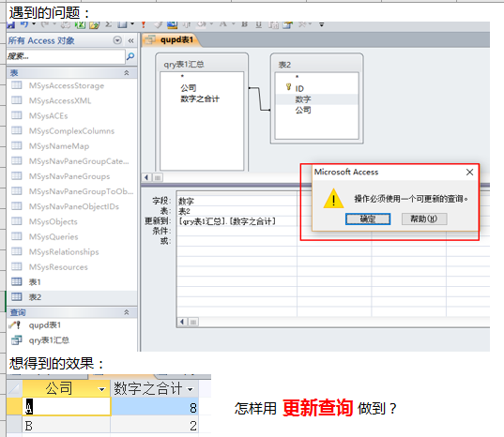Click the 表2 table icon in the list
This screenshot has width=504, height=437.
16,296
